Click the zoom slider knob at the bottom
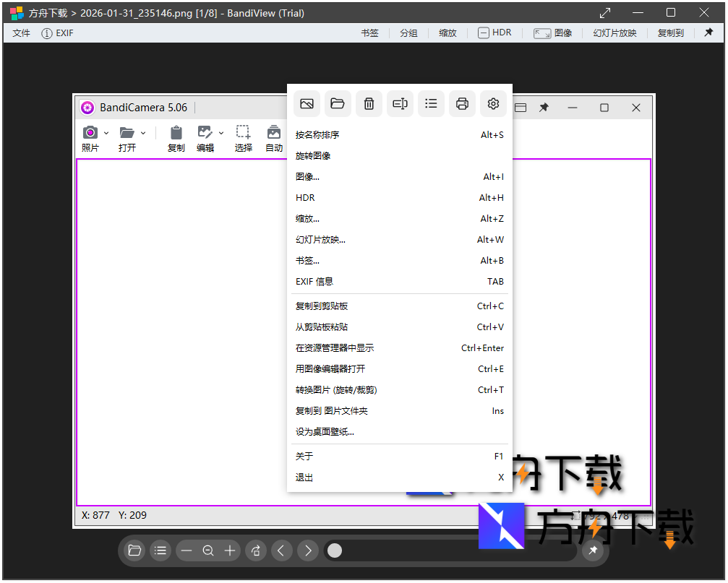 coord(334,550)
